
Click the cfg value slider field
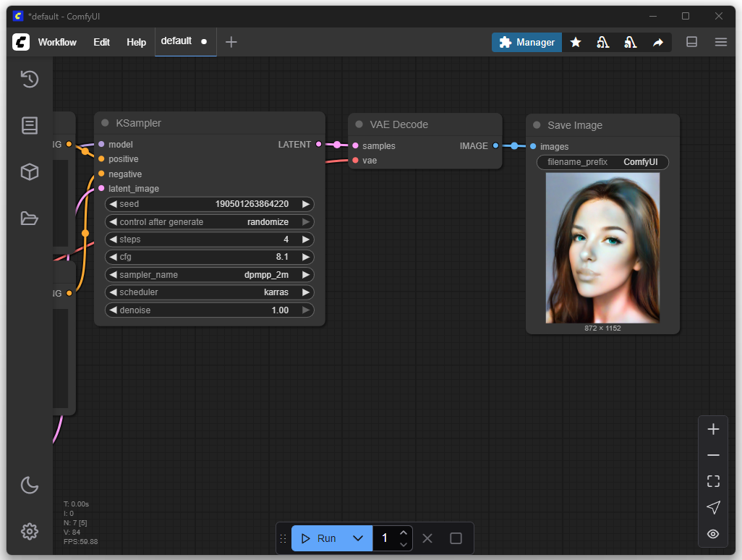[210, 257]
